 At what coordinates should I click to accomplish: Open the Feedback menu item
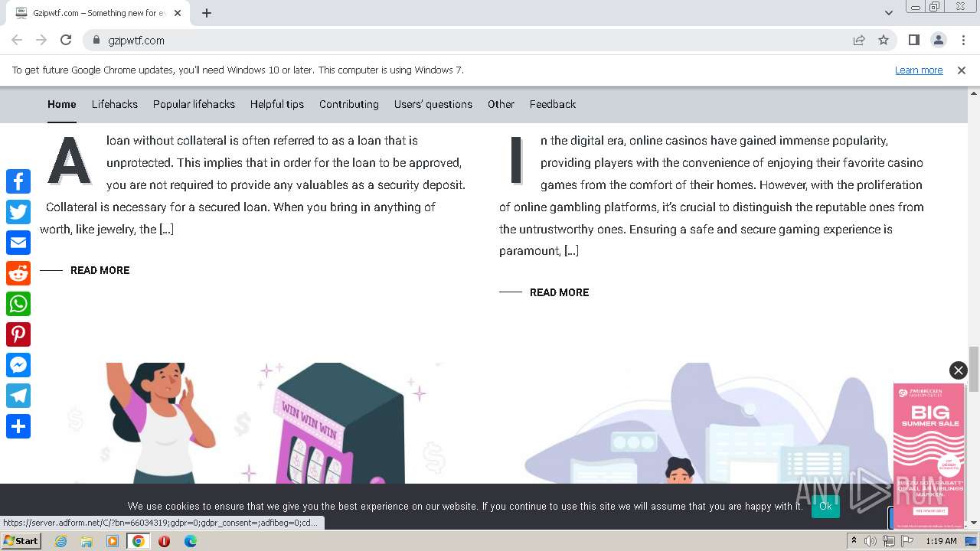click(553, 104)
